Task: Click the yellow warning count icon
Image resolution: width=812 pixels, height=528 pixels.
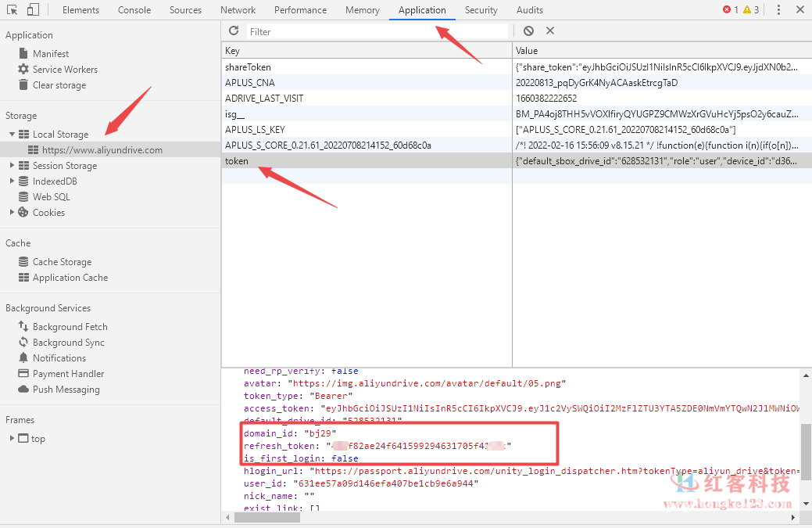Action: click(747, 10)
